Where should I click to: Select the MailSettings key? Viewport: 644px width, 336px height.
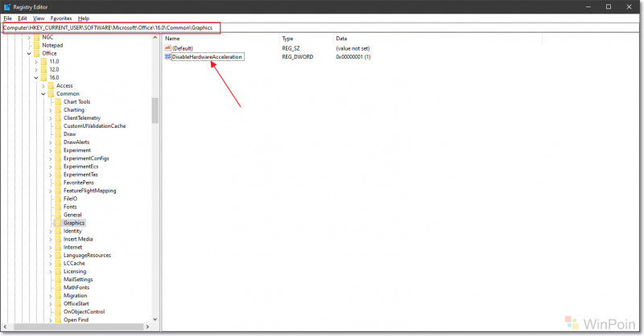pyautogui.click(x=78, y=280)
